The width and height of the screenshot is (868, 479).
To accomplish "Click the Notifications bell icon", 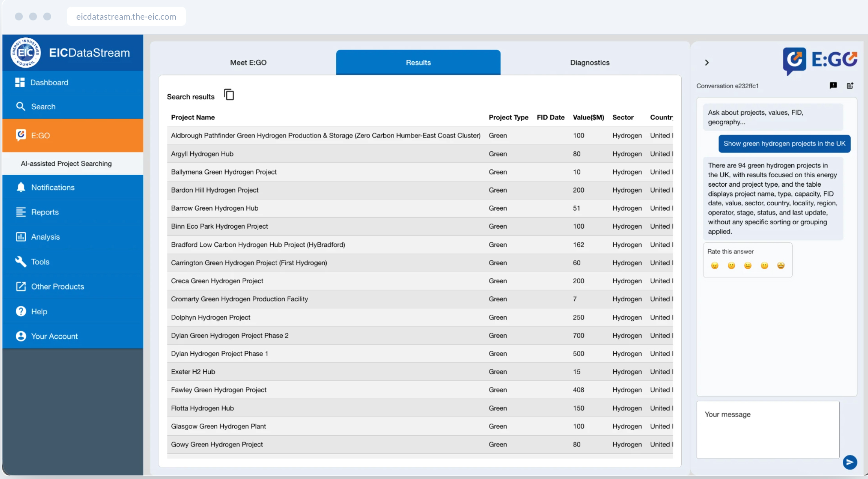I will point(21,187).
